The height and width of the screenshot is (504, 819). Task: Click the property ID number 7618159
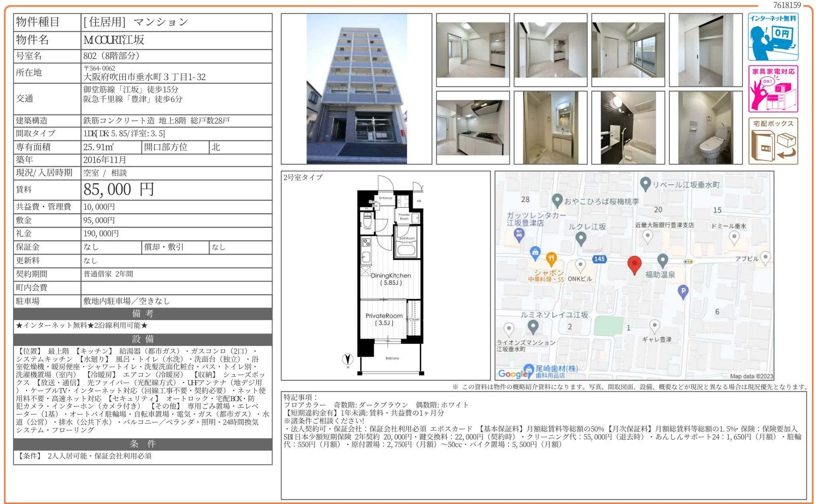787,5
